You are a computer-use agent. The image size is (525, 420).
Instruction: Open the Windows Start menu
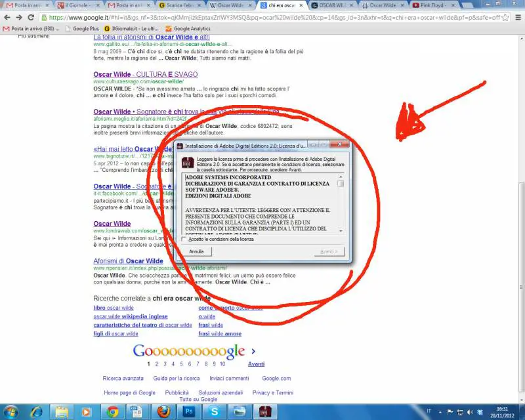[10, 411]
